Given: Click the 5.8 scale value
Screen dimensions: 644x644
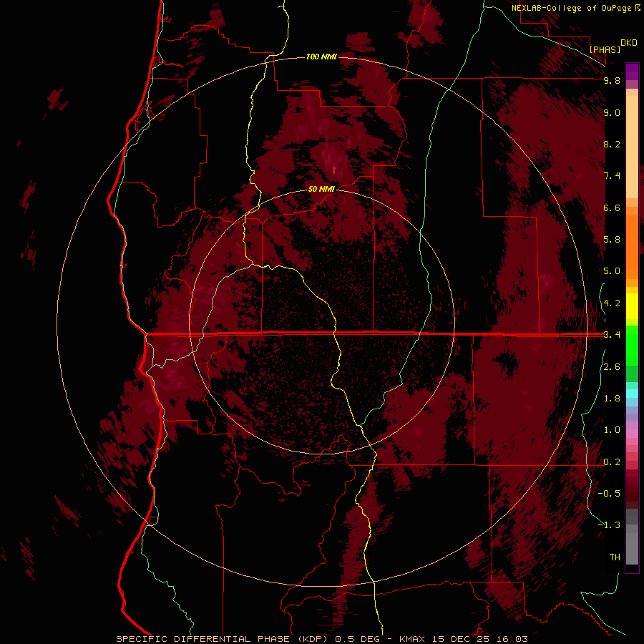Looking at the screenshot, I should [612, 240].
